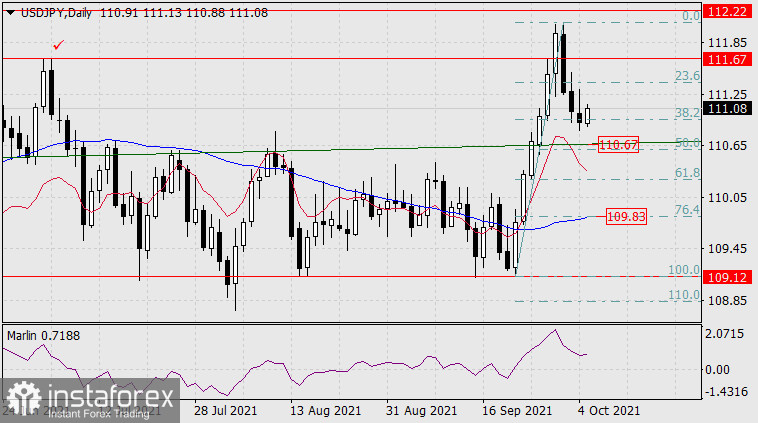Click the red checkmark above the candle
This screenshot has width=758, height=423.
[59, 45]
